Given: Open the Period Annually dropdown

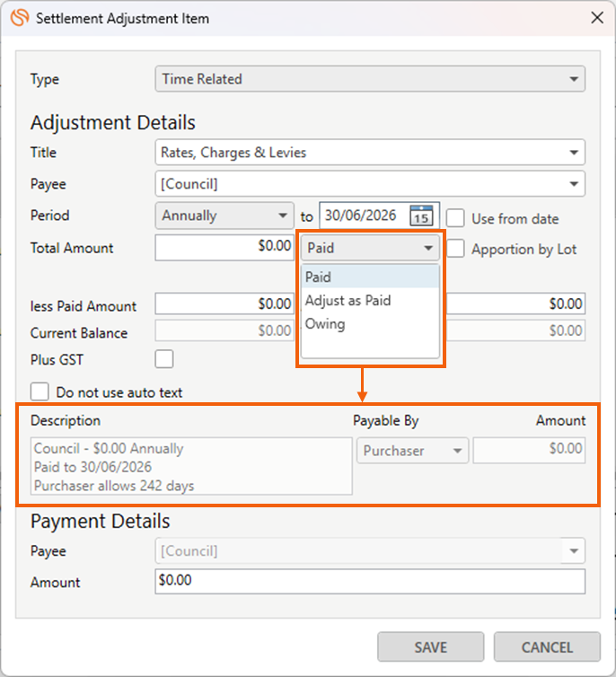Looking at the screenshot, I should pyautogui.click(x=224, y=216).
